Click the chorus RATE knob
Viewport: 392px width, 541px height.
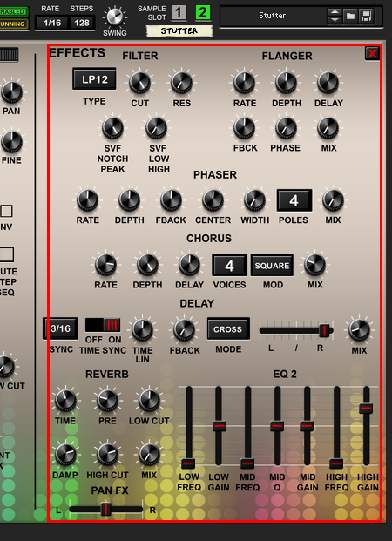point(106,265)
